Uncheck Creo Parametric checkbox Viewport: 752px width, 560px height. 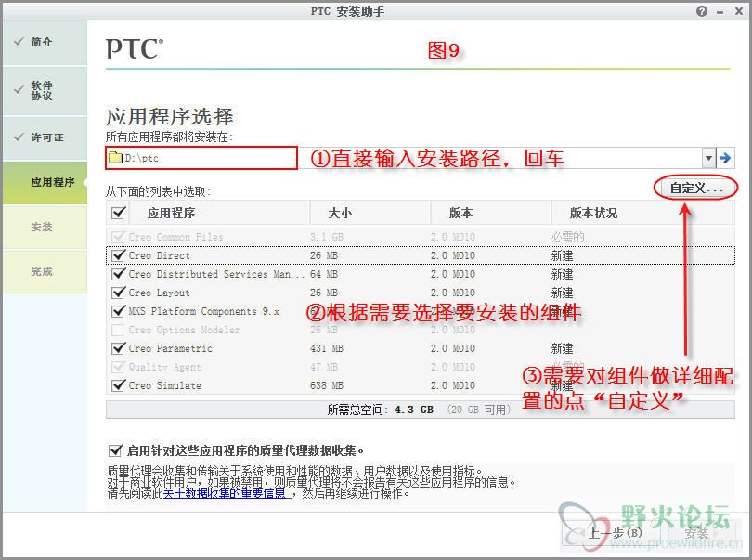[x=119, y=348]
